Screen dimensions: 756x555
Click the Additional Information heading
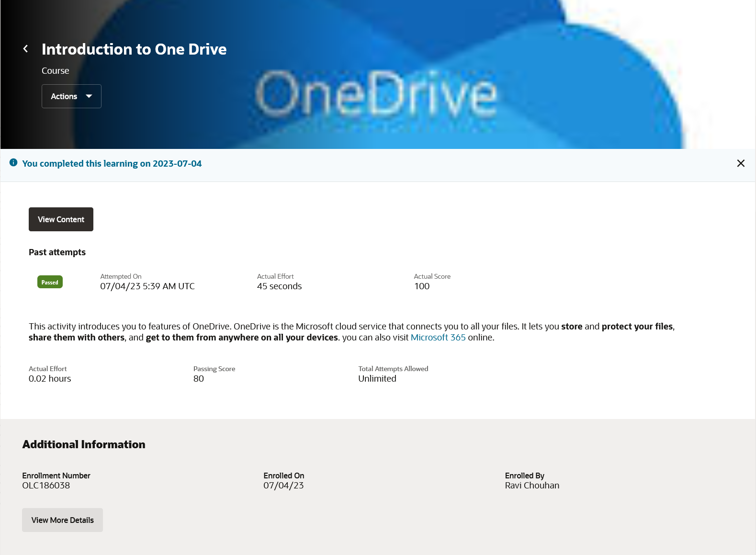coord(84,444)
